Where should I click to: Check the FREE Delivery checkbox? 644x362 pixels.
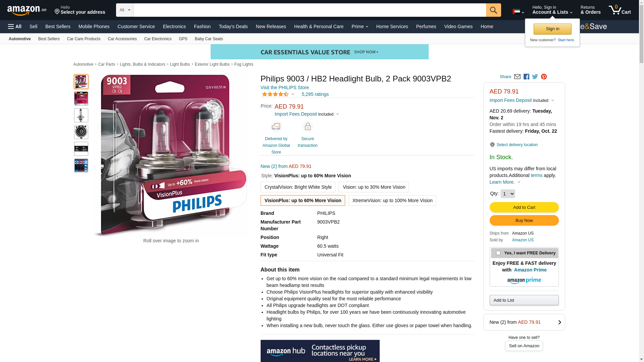pyautogui.click(x=498, y=253)
